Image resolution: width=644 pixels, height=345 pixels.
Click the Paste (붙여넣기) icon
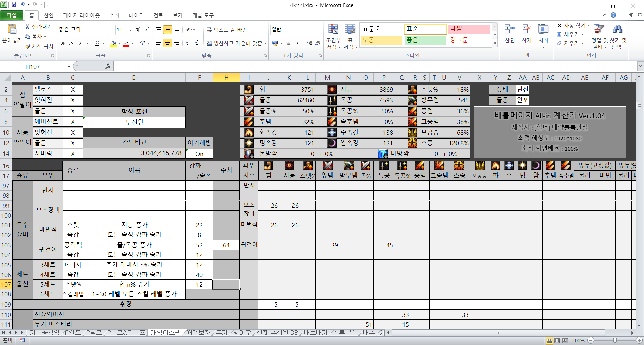(x=12, y=30)
